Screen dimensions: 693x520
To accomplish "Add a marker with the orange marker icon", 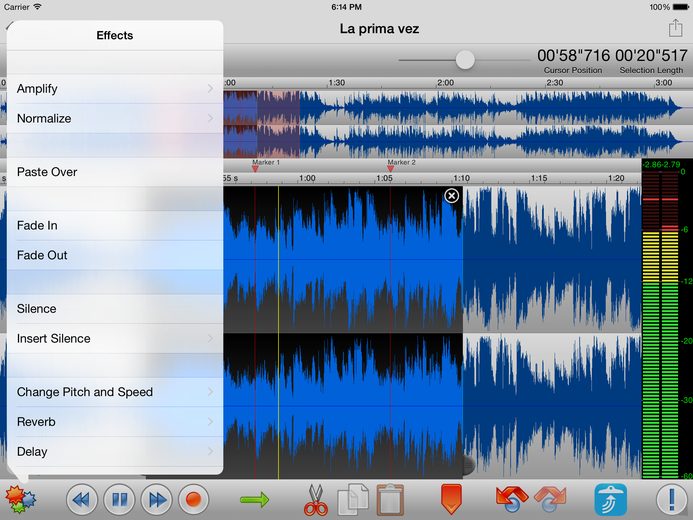I will pos(451,499).
